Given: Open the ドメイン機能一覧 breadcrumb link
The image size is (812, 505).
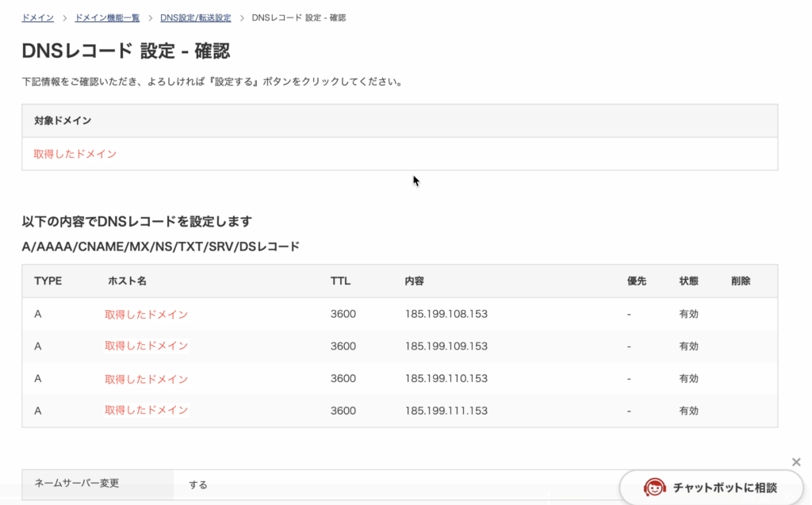Looking at the screenshot, I should [107, 17].
